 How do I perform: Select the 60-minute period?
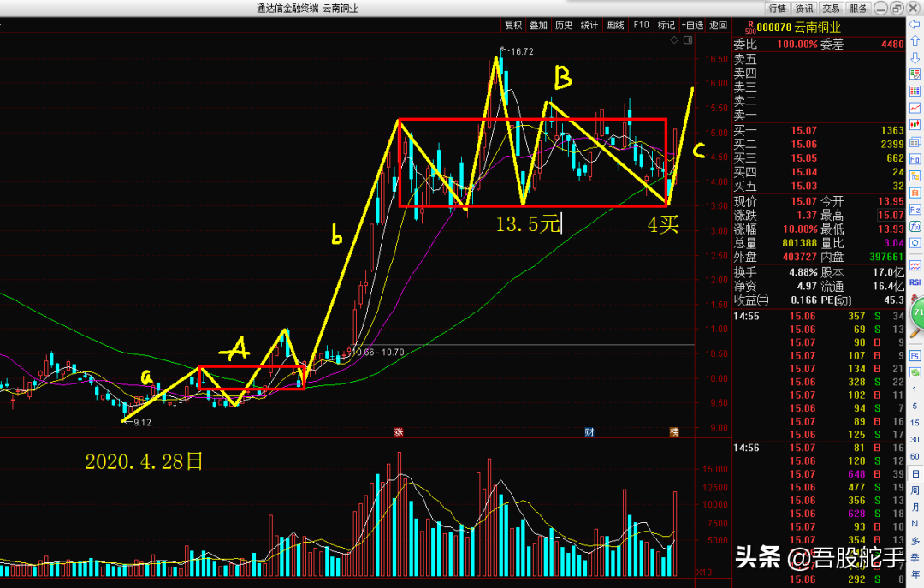click(x=915, y=456)
